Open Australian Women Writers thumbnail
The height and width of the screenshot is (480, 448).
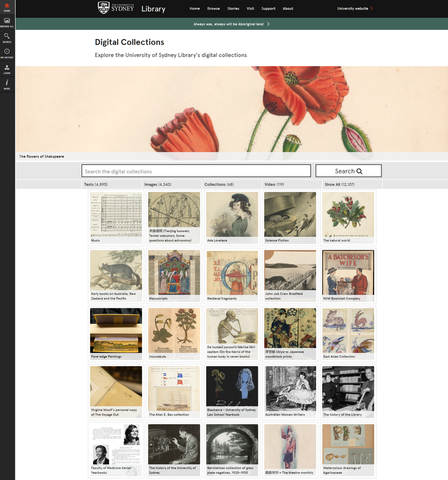pyautogui.click(x=290, y=392)
